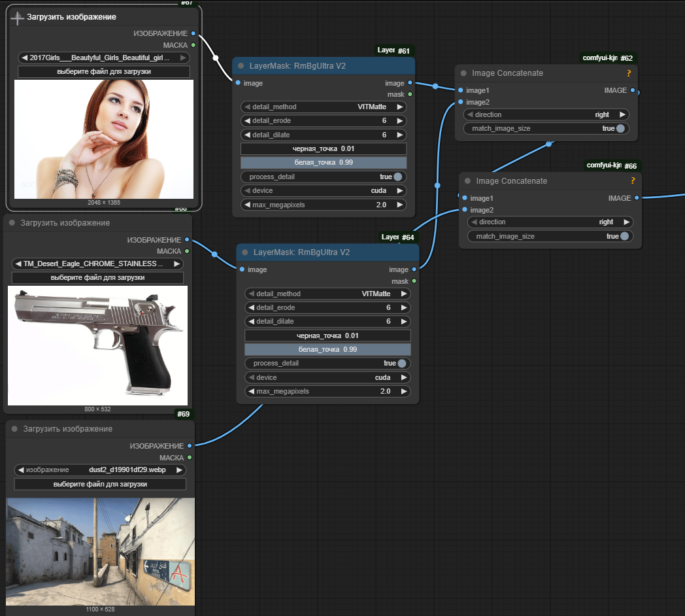The width and height of the screenshot is (685, 616).
Task: Click the белая_точка 0.99 slider in node #61
Action: [x=324, y=162]
